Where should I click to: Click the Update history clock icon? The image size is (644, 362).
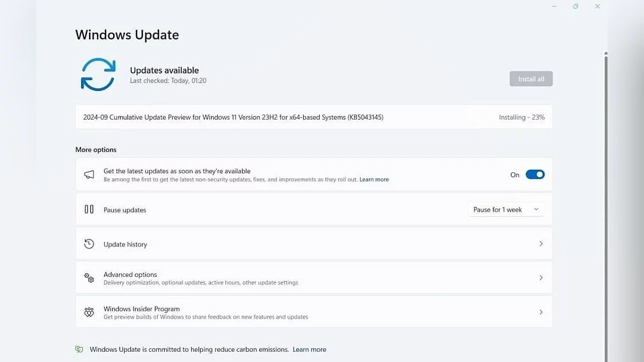click(x=89, y=244)
